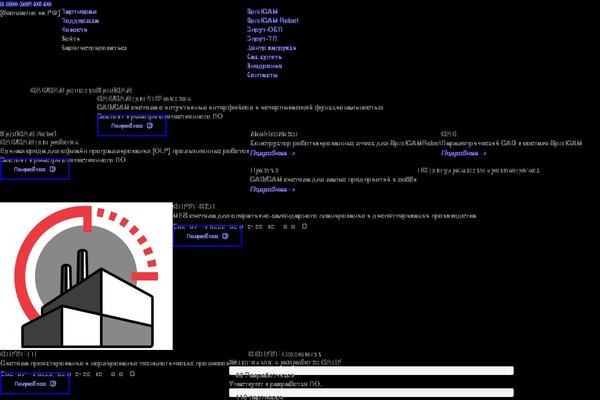Open the Партнерам menu link
The image size is (600, 400).
tap(79, 12)
